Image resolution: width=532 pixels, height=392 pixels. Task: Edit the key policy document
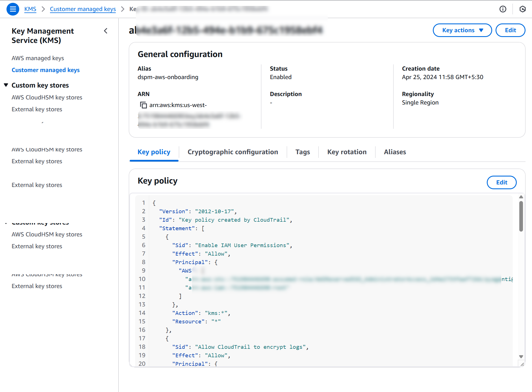coord(501,182)
